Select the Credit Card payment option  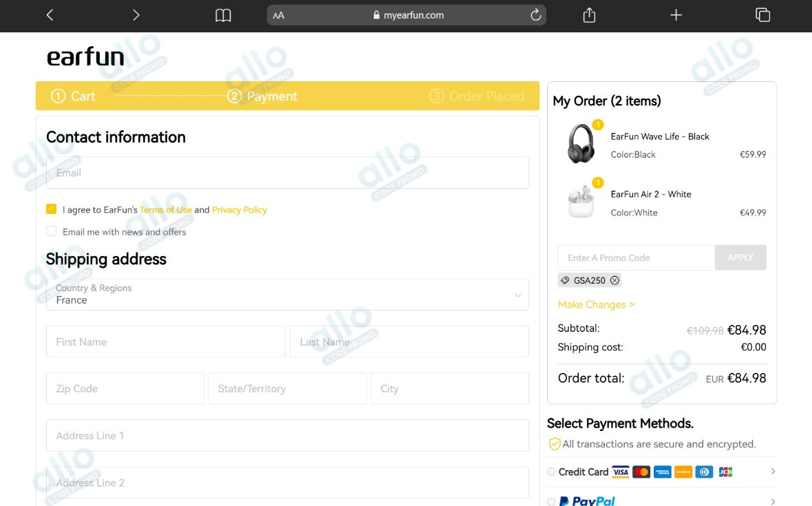(x=551, y=472)
